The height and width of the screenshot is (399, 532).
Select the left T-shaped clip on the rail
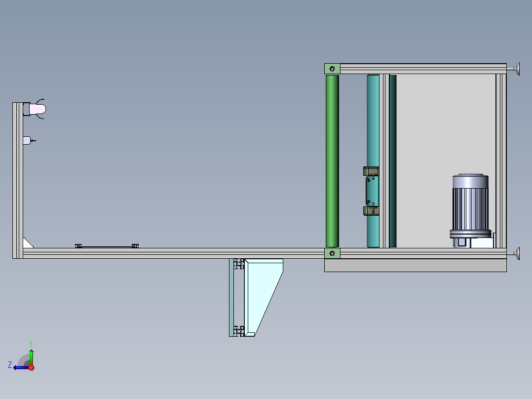(78, 246)
